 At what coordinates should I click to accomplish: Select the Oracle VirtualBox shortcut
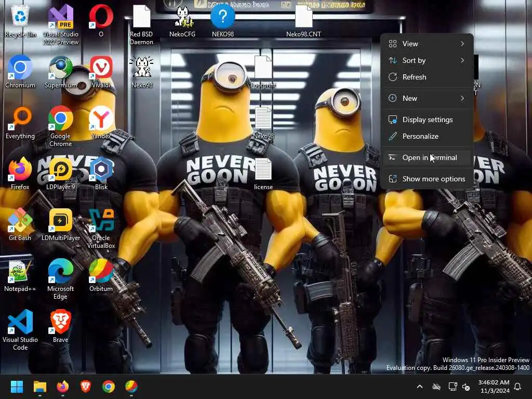click(x=101, y=228)
